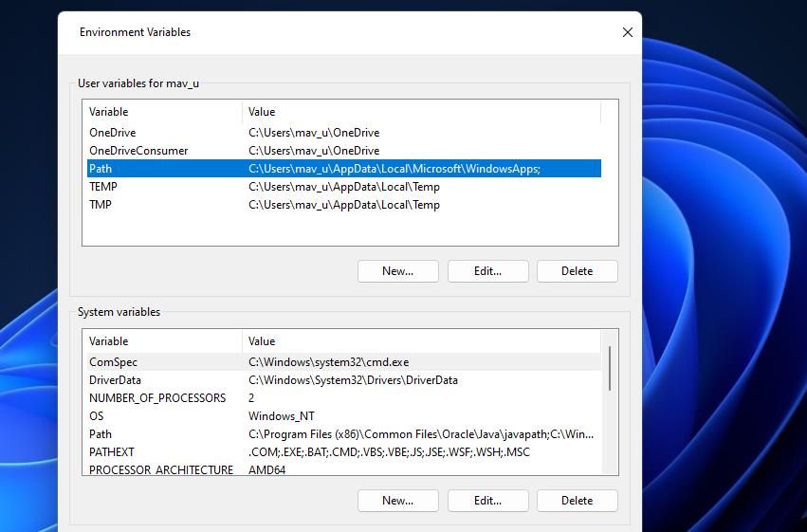
Task: Click the processor count value 2
Action: coord(251,398)
